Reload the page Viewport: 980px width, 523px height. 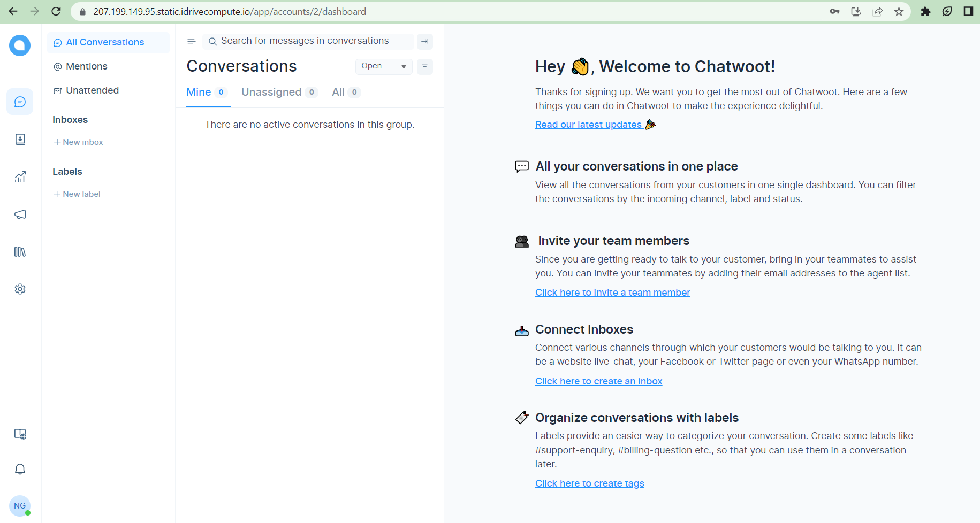[x=56, y=11]
